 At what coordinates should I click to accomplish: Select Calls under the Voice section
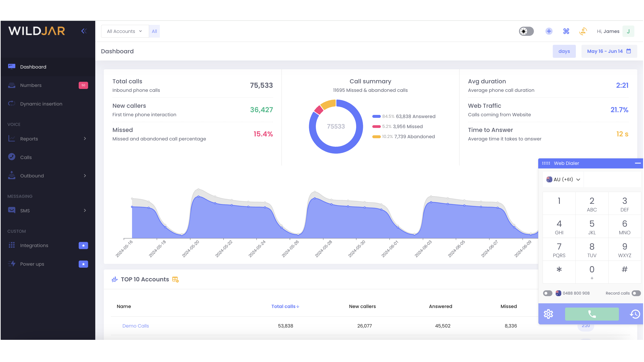point(26,157)
